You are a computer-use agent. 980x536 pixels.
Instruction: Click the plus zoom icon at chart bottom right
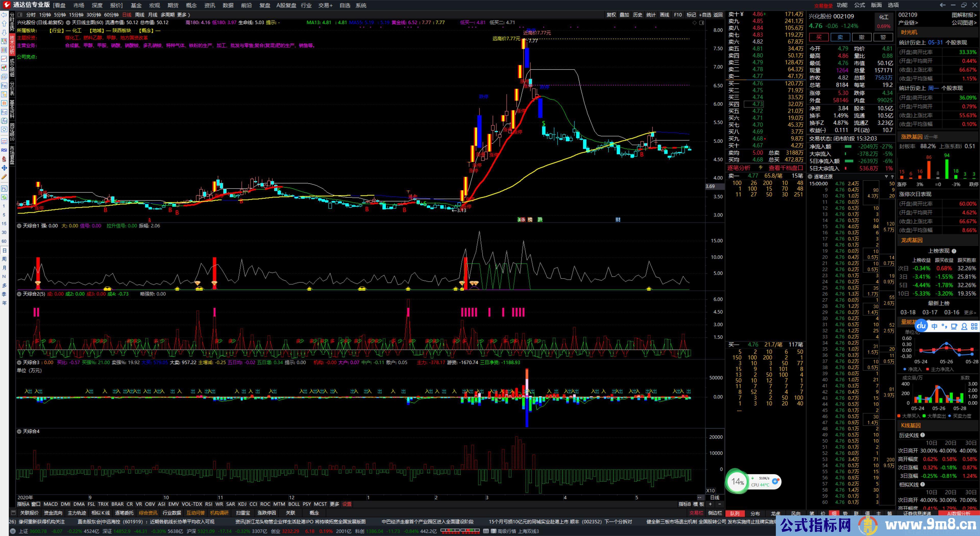pos(710,504)
